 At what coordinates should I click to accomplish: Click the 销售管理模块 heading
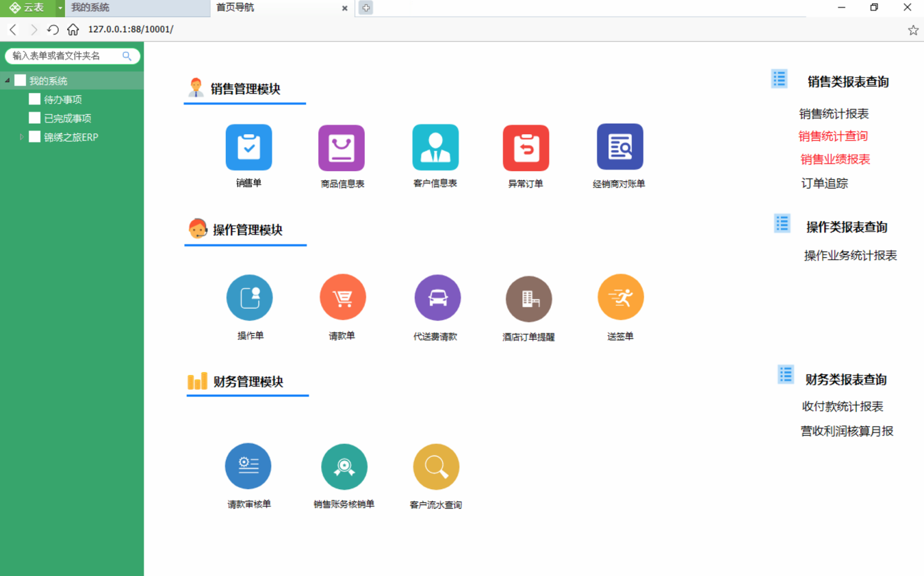pyautogui.click(x=245, y=89)
